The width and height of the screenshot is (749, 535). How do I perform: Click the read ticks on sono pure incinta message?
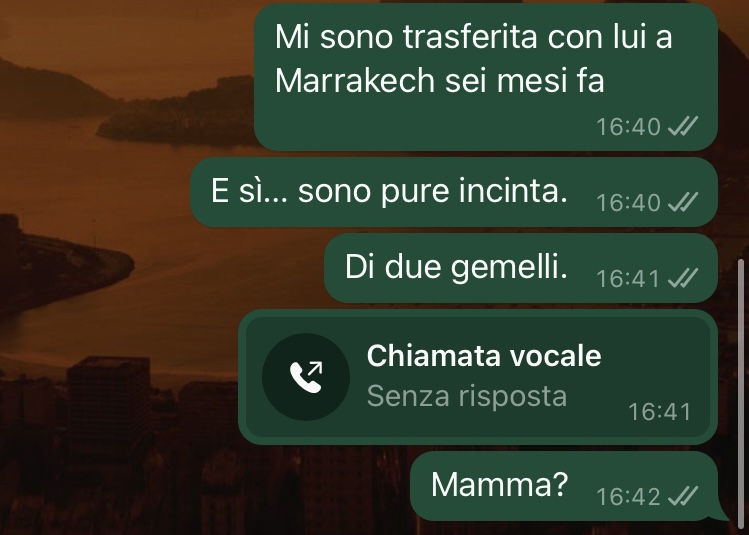683,202
